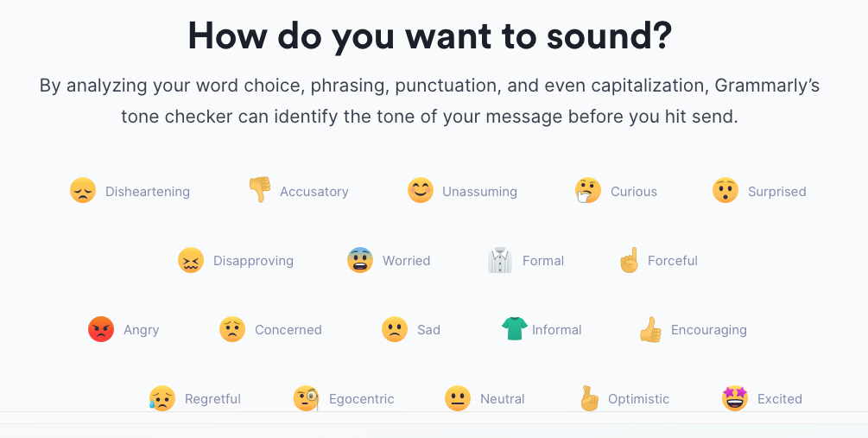This screenshot has width=868, height=438.
Task: Select the Sad tone label
Action: click(428, 330)
